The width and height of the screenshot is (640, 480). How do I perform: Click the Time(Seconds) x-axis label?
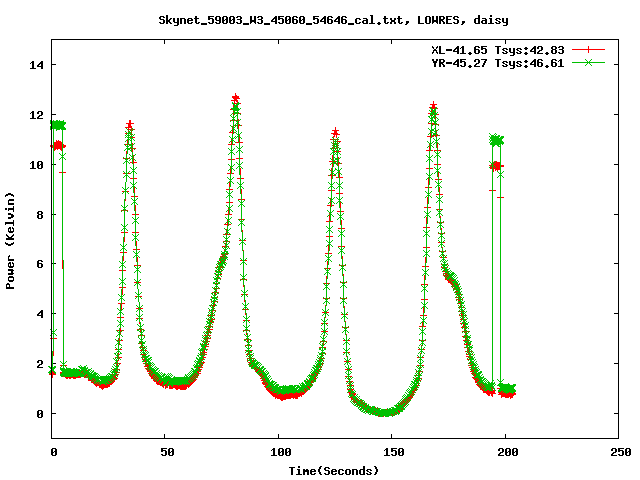coord(334,471)
